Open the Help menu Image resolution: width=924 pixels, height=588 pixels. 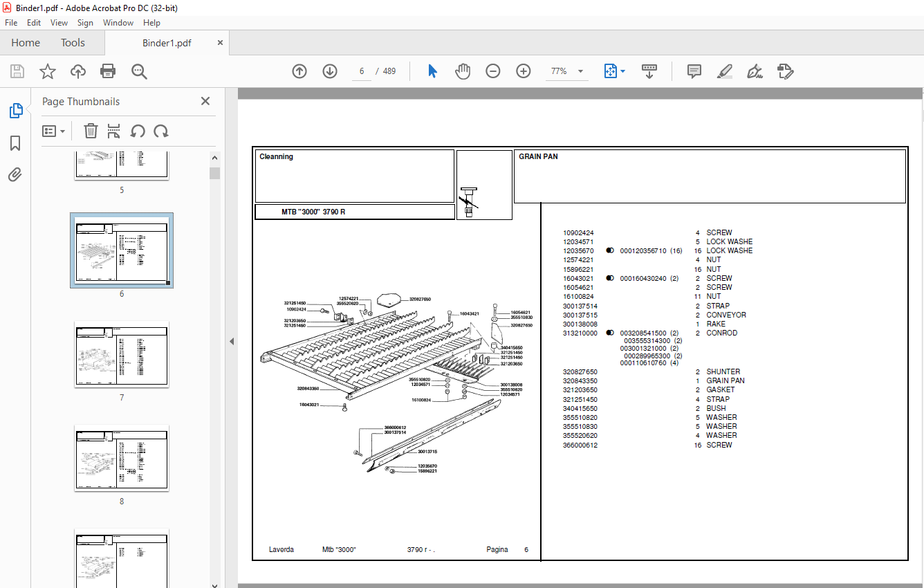point(151,23)
